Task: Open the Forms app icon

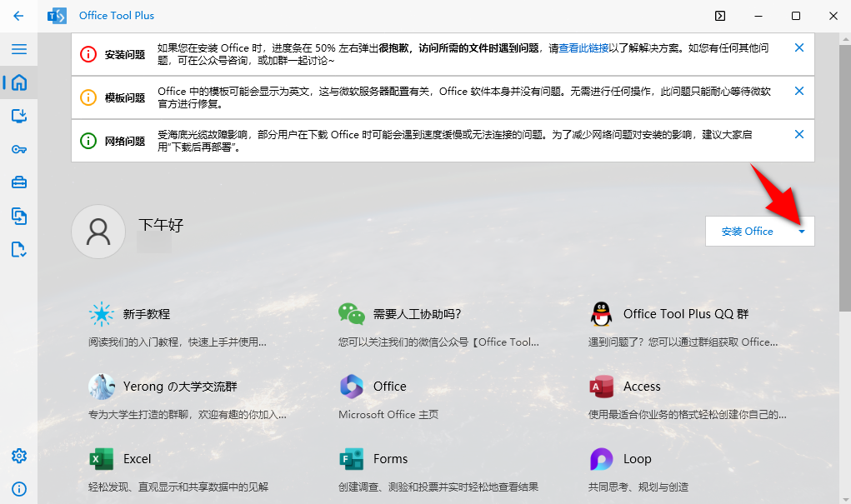Action: click(351, 459)
